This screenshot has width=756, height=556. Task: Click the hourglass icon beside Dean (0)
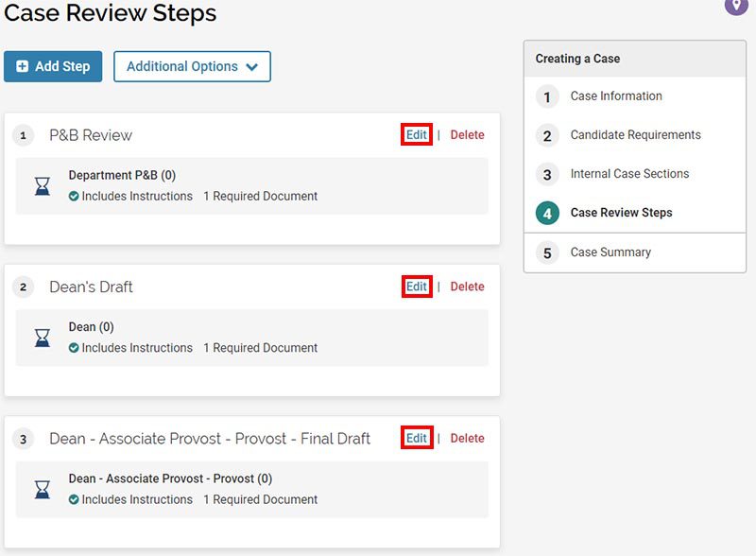(43, 338)
